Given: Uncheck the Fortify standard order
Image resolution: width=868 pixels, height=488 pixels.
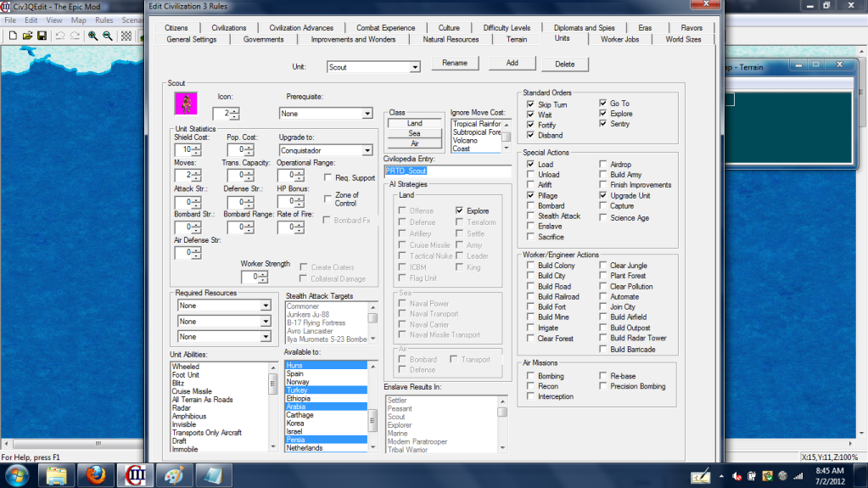Looking at the screenshot, I should click(x=530, y=125).
